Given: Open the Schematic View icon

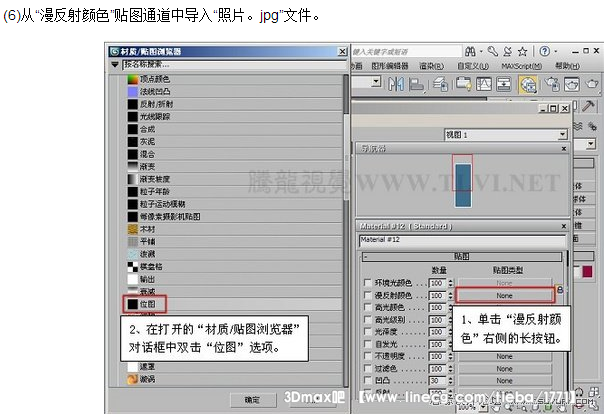Looking at the screenshot, I should (x=504, y=84).
